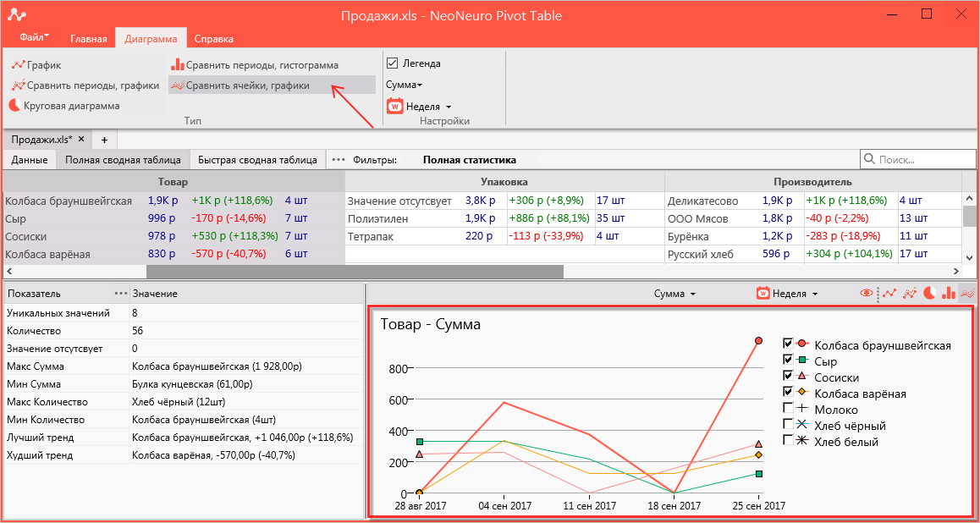The width and height of the screenshot is (980, 523).
Task: Open Быстрая сводная таблица tab
Action: coord(257,160)
